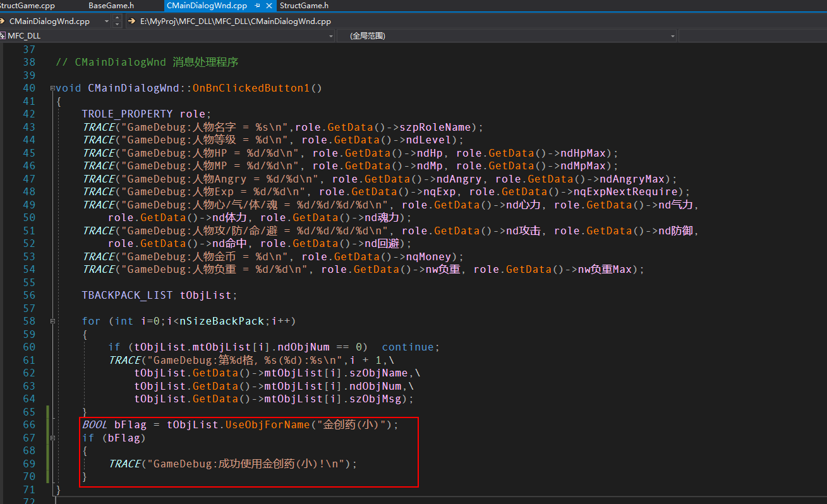Image resolution: width=827 pixels, height=504 pixels.
Task: Click szObjName on line 62
Action: pyautogui.click(x=378, y=373)
